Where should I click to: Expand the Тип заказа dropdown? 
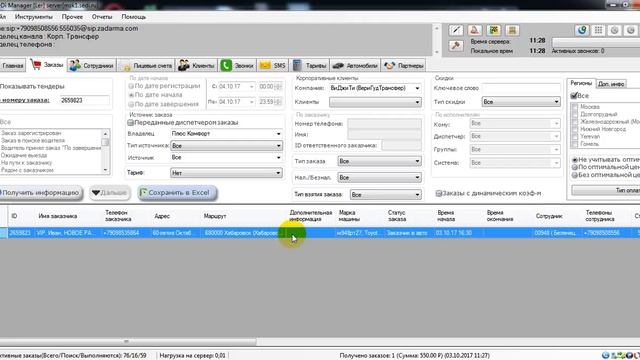417,161
